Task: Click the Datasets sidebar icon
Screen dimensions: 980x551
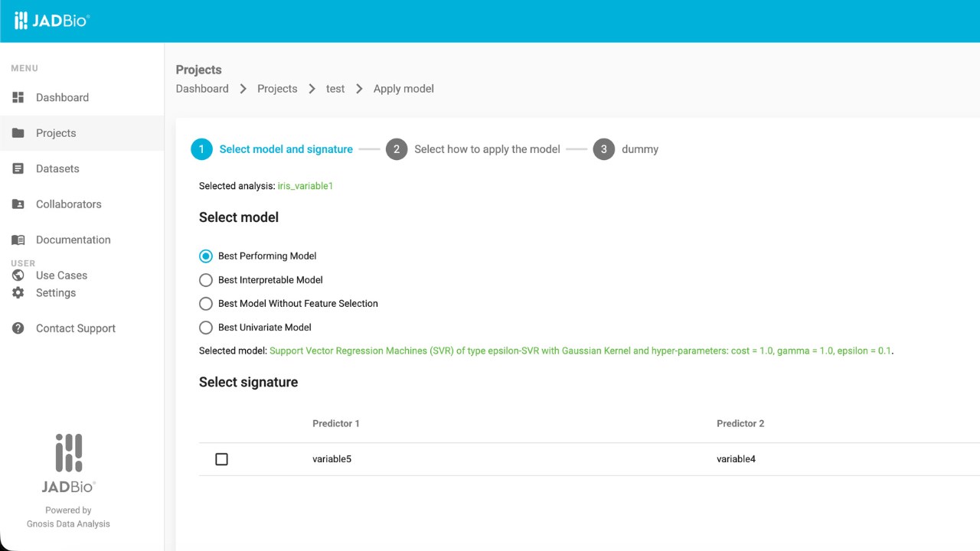Action: (x=18, y=168)
